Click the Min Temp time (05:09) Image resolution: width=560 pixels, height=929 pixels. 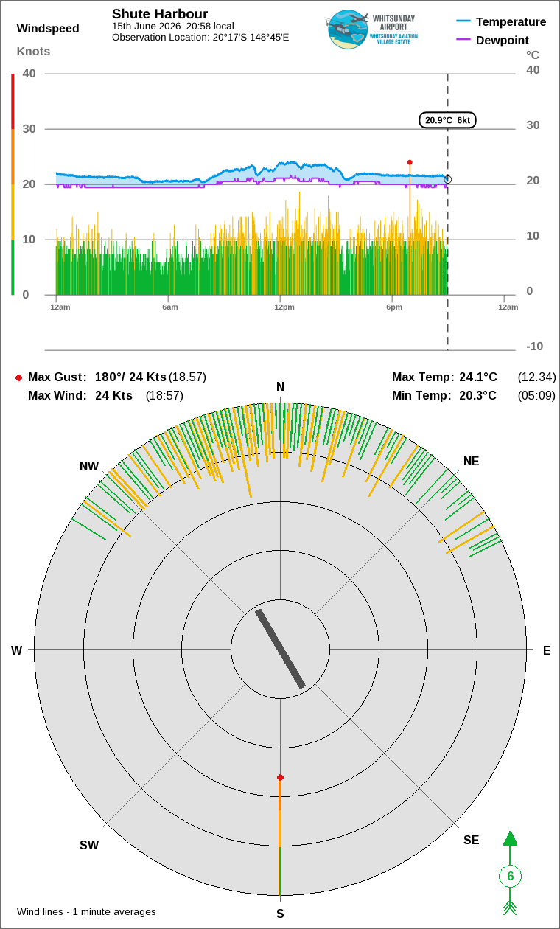coord(536,395)
